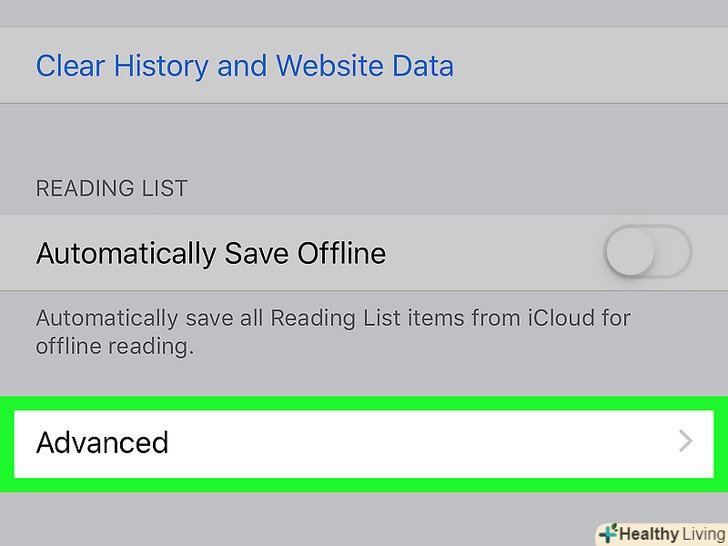Tap the white knob of the offline switch
728x546 pixels.
click(631, 252)
